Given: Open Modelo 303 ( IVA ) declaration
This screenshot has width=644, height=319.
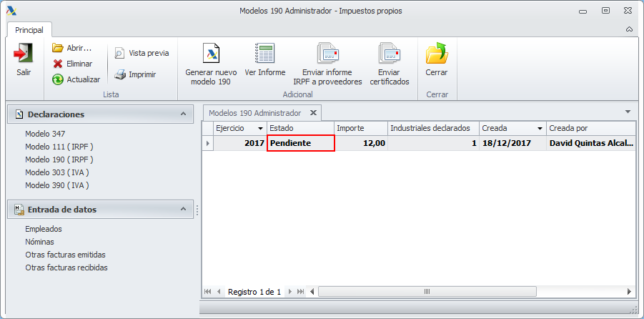Looking at the screenshot, I should coord(56,172).
